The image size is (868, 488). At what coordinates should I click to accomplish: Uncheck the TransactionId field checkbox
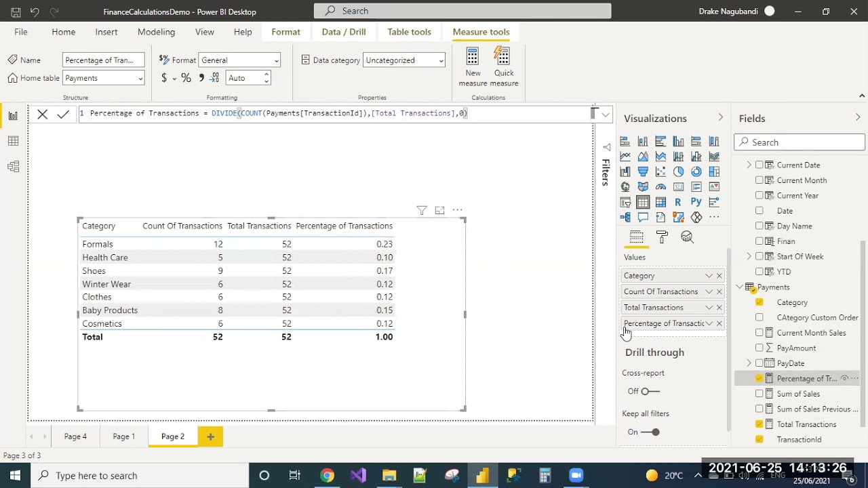pyautogui.click(x=759, y=439)
